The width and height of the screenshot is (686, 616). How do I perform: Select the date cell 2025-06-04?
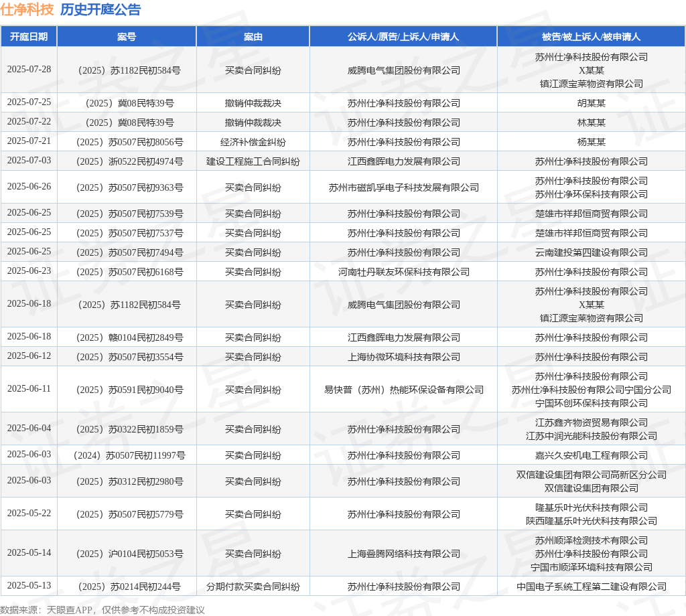tap(29, 429)
